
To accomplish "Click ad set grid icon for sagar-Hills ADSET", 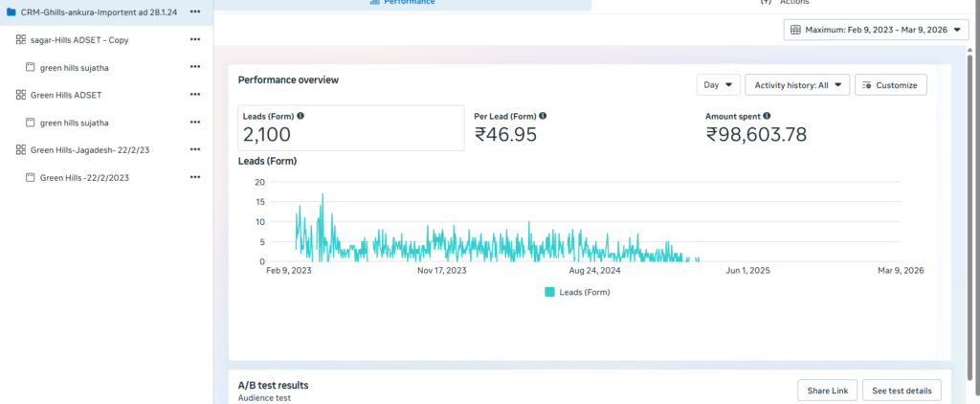I will click(x=21, y=39).
